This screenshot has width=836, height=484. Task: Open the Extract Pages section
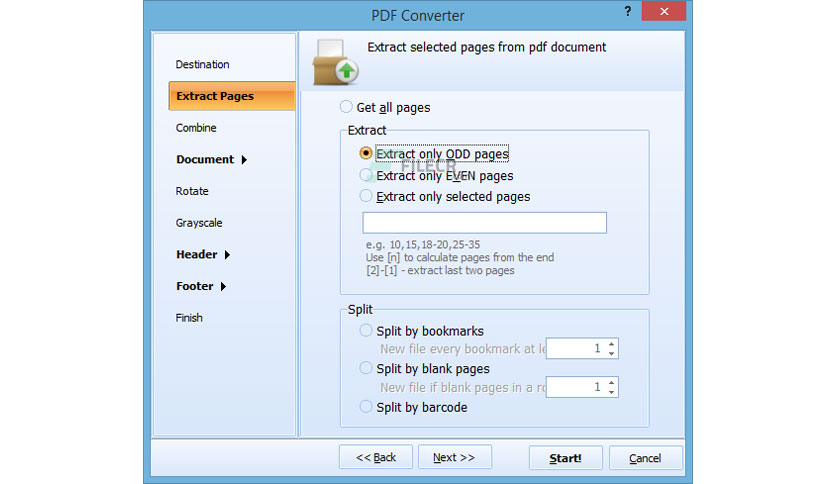click(232, 96)
